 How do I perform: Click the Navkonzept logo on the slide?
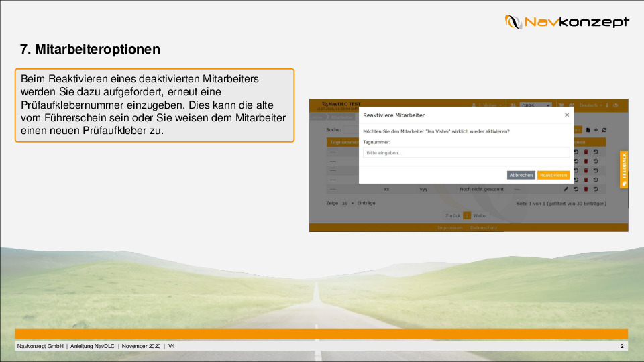pos(567,21)
